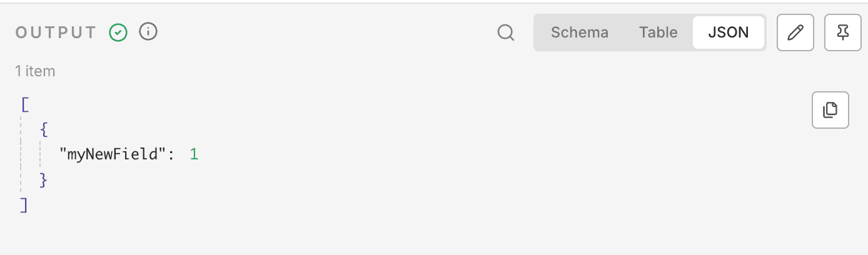Switch to the Table view
Screen dimensions: 868x255
coord(658,32)
